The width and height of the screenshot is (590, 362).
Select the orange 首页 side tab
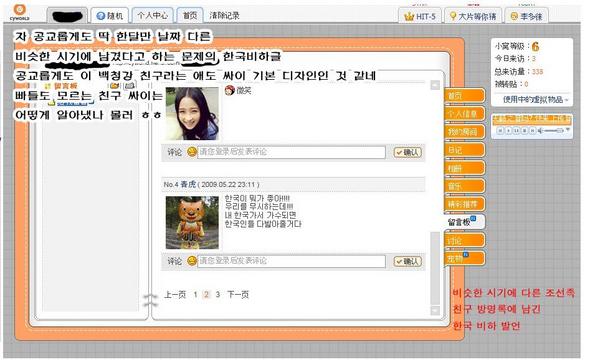coord(465,96)
